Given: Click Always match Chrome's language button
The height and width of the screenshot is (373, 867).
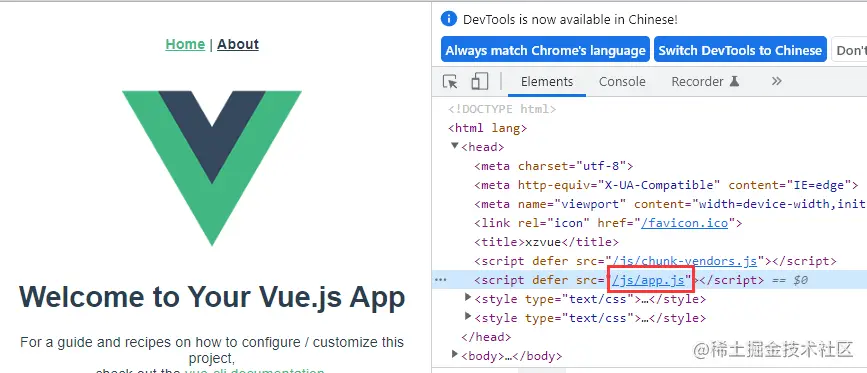Looking at the screenshot, I should 545,50.
